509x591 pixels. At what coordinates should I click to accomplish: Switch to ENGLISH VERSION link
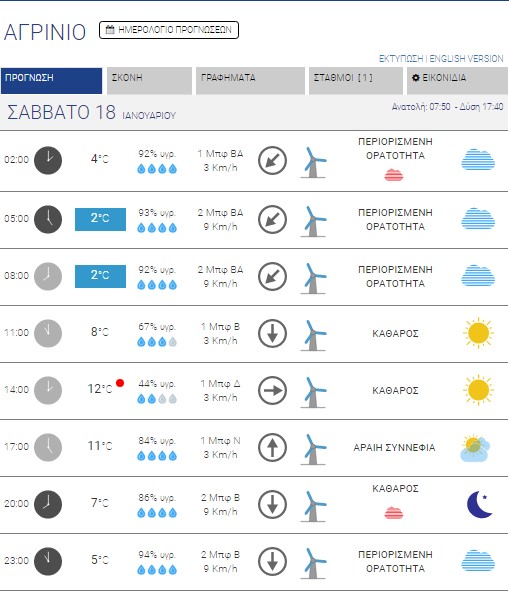(466, 59)
